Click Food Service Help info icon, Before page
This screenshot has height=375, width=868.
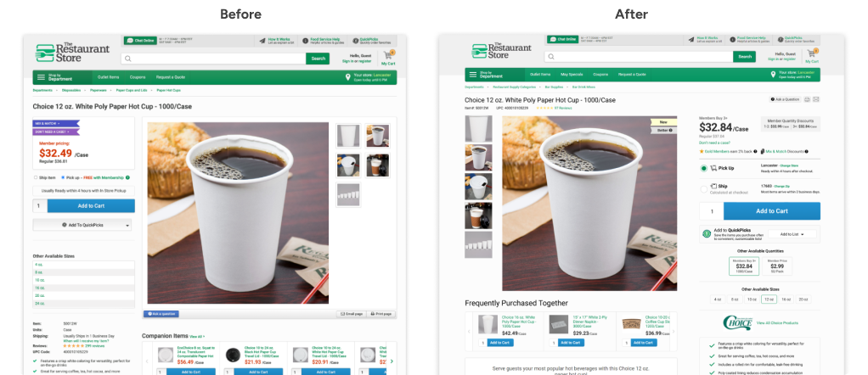pos(305,41)
